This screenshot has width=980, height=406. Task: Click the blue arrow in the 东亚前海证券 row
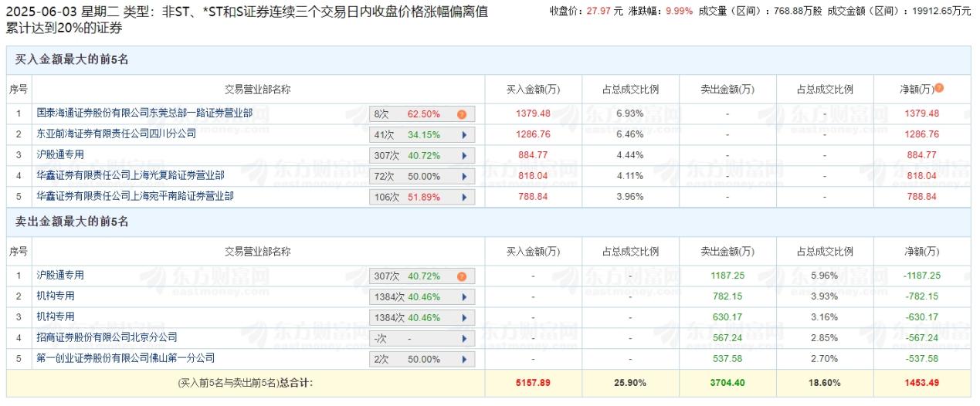coord(464,134)
